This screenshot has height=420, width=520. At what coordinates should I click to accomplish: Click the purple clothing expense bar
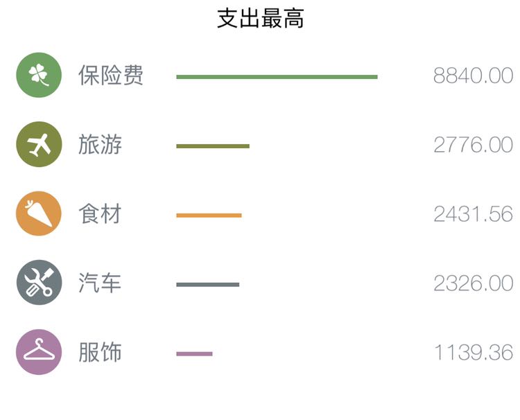(x=194, y=353)
